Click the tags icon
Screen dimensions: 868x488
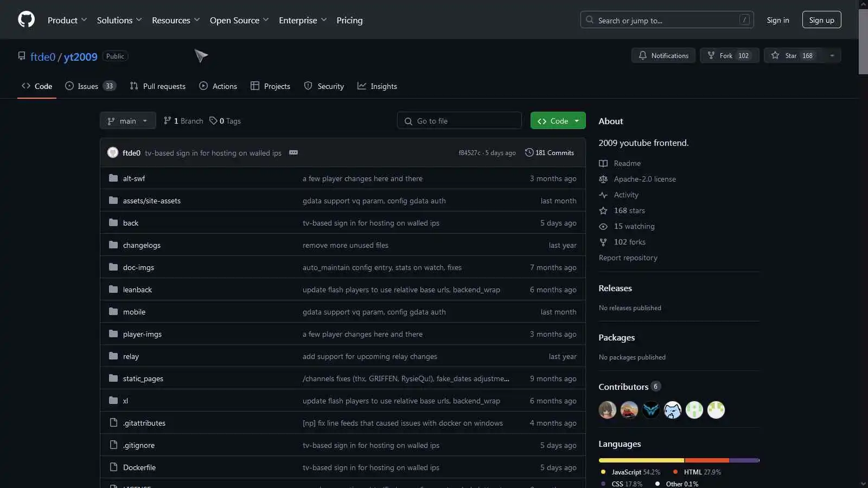[x=213, y=121]
